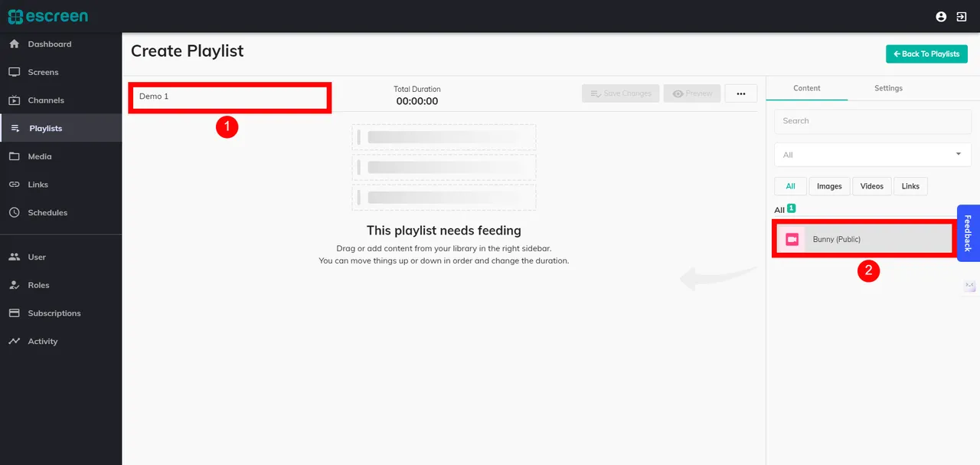This screenshot has height=465, width=980.
Task: Enable the Links content filter
Action: (910, 185)
